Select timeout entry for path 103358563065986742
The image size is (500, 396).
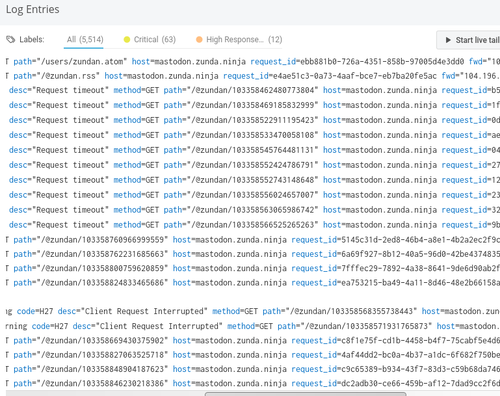coord(253,210)
